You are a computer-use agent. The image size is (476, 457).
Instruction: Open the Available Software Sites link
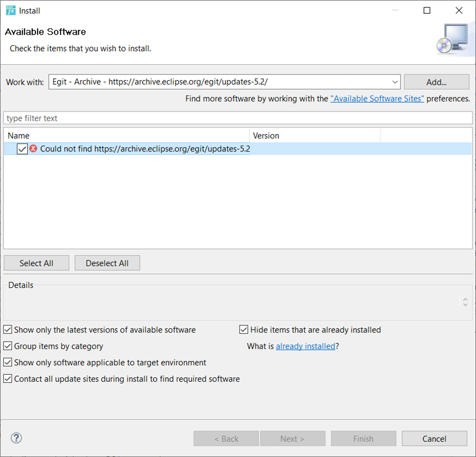pos(377,99)
